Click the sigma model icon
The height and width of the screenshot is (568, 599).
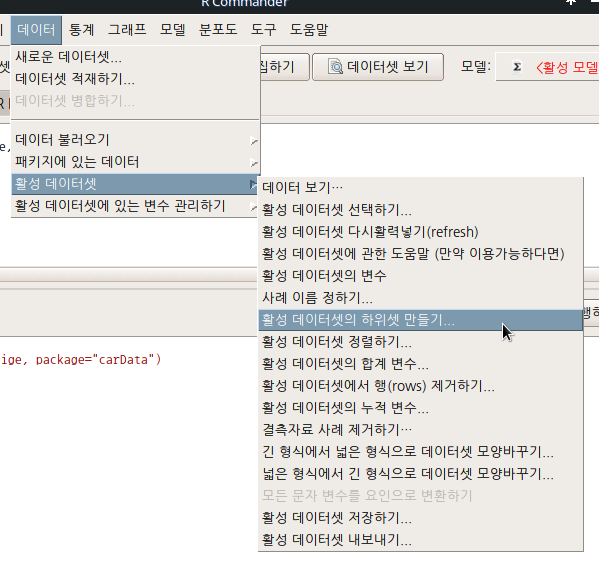(517, 67)
